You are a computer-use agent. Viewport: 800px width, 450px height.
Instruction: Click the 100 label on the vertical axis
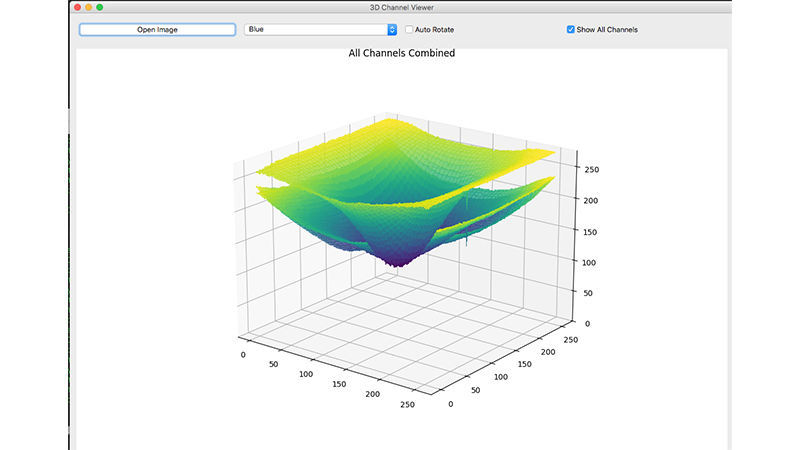(589, 262)
